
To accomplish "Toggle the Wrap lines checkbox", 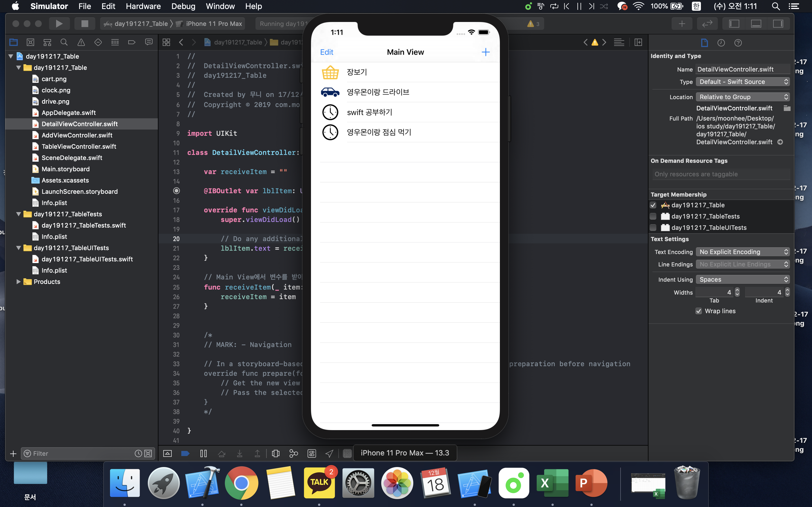I will [x=699, y=311].
